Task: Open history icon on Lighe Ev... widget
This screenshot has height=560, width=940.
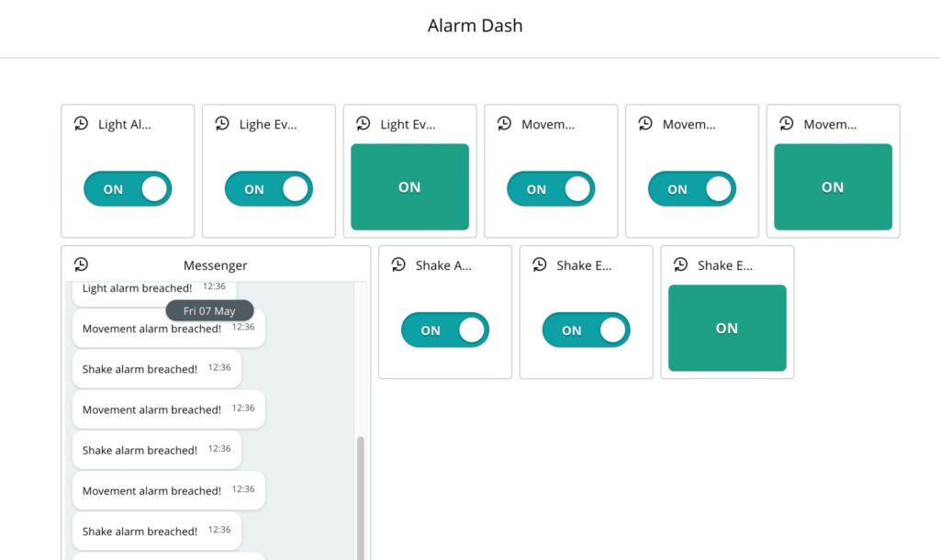Action: [222, 124]
